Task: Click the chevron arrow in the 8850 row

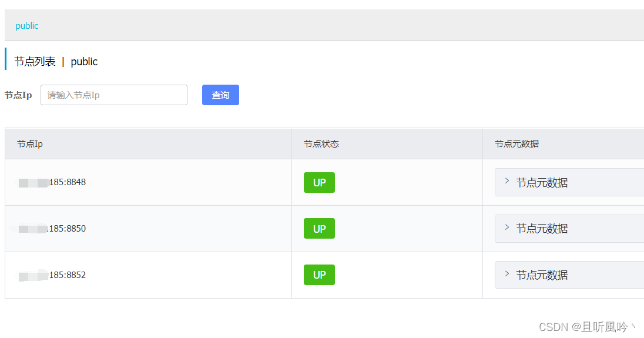Action: (x=507, y=227)
